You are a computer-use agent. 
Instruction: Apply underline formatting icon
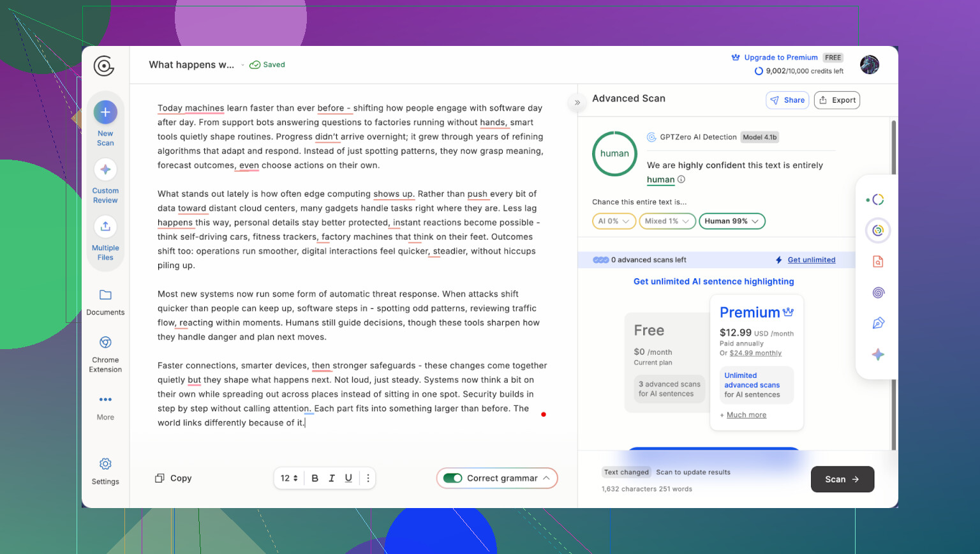(x=348, y=478)
